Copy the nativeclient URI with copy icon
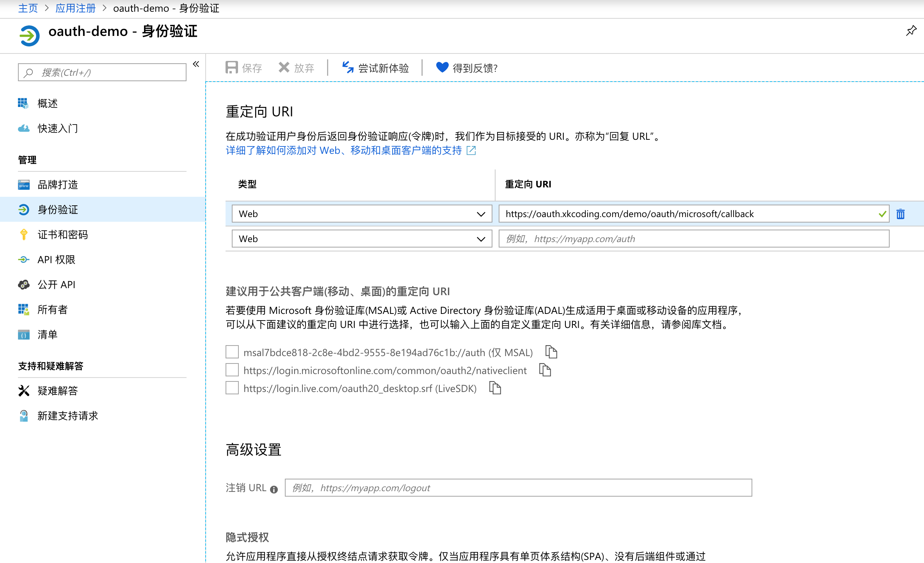 [545, 370]
